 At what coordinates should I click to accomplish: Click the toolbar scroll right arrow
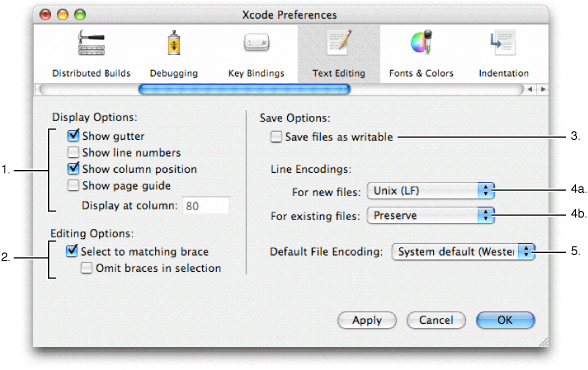pos(543,89)
